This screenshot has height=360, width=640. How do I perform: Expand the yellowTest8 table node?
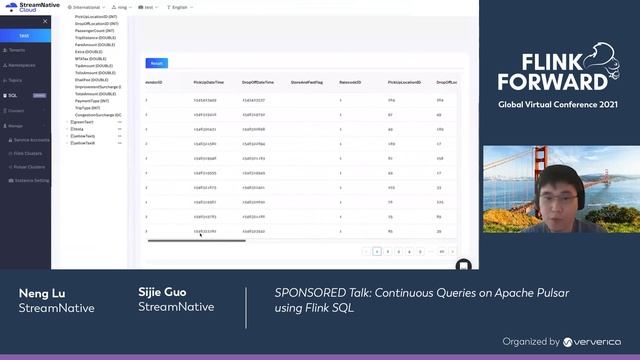[x=67, y=143]
